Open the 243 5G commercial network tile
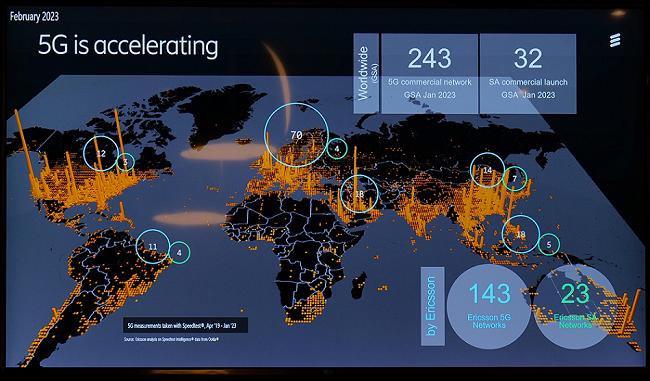The height and width of the screenshot is (381, 650). point(429,73)
